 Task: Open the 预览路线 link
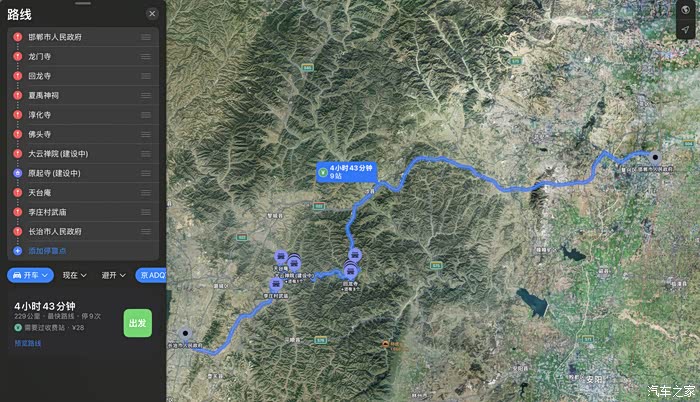28,343
